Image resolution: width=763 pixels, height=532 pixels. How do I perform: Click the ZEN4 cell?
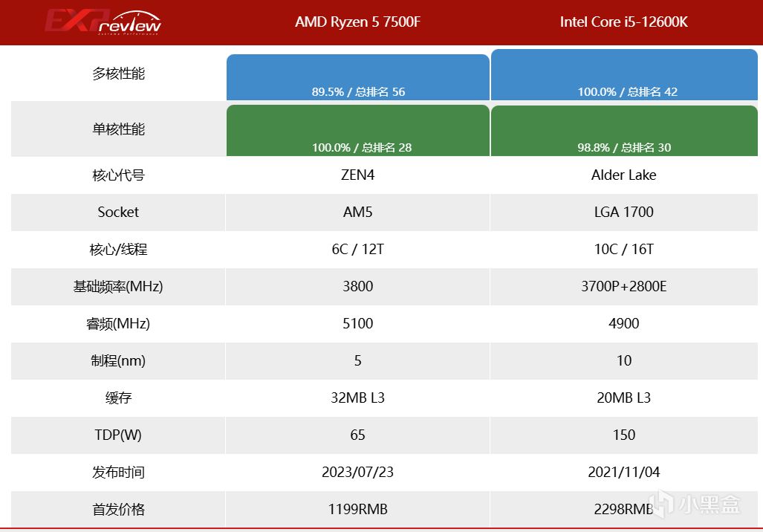(x=357, y=175)
